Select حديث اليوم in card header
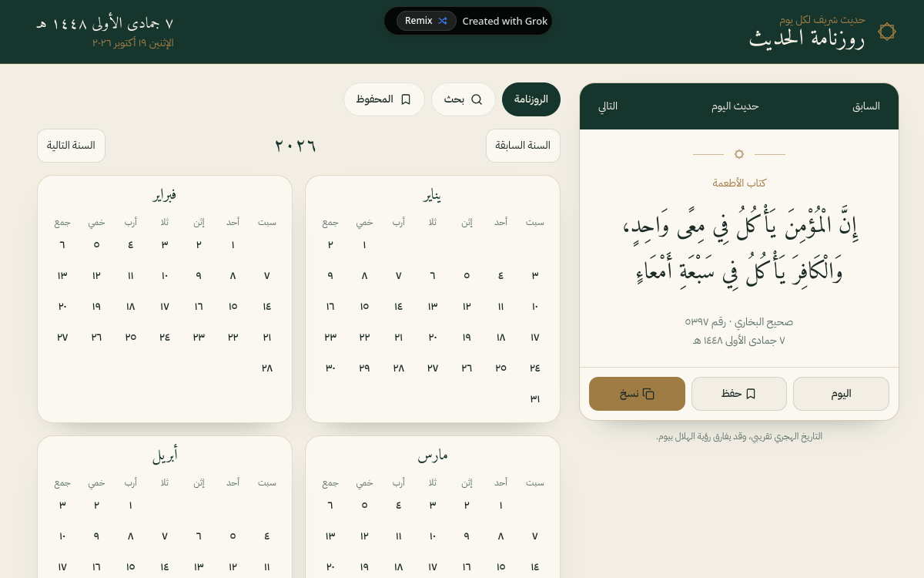Viewport: 924px width, 578px height. click(735, 106)
